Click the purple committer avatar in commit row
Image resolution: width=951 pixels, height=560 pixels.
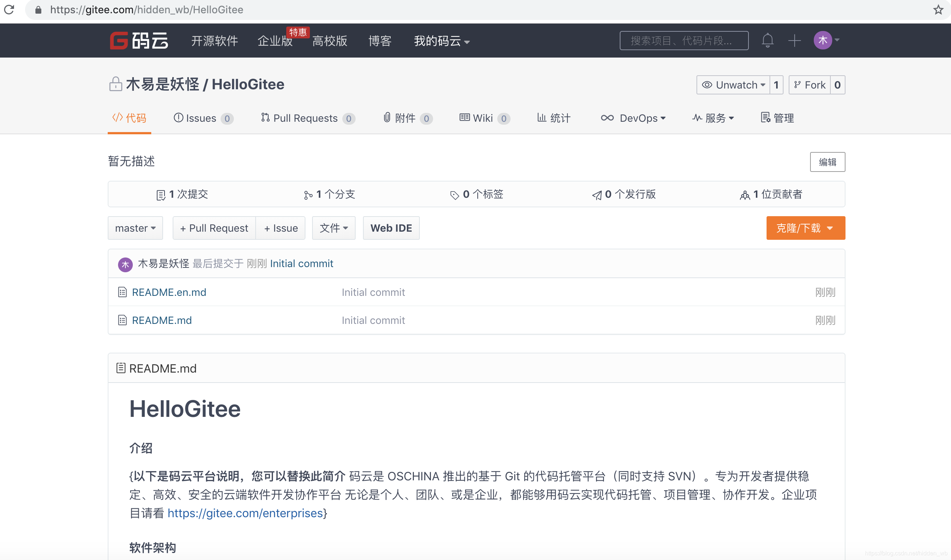point(125,264)
